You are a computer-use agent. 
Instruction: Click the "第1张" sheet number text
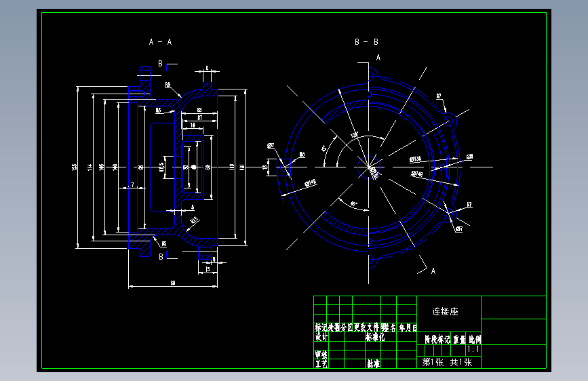pyautogui.click(x=433, y=362)
